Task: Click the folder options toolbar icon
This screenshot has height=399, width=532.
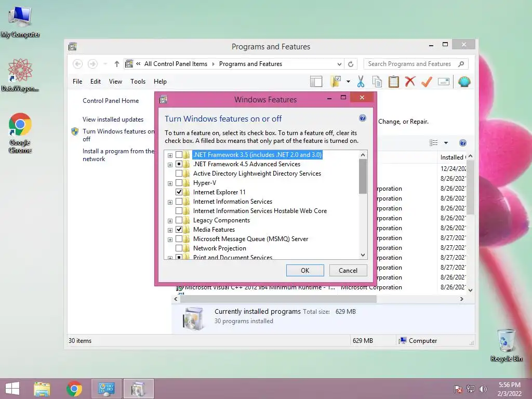Action: (336, 82)
